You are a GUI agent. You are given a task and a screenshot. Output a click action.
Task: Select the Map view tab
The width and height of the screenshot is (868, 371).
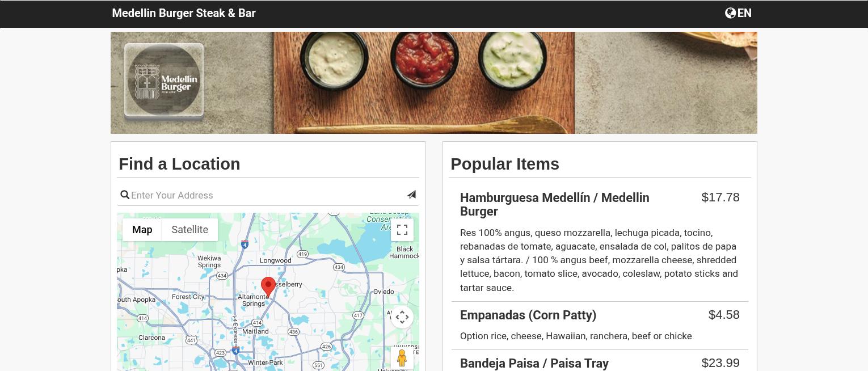click(x=142, y=230)
